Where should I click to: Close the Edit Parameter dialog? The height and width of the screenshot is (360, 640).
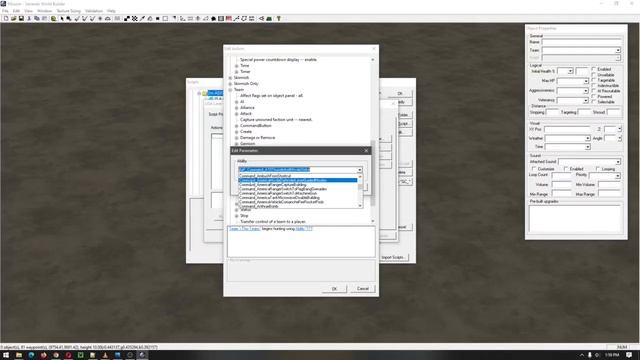(366, 151)
